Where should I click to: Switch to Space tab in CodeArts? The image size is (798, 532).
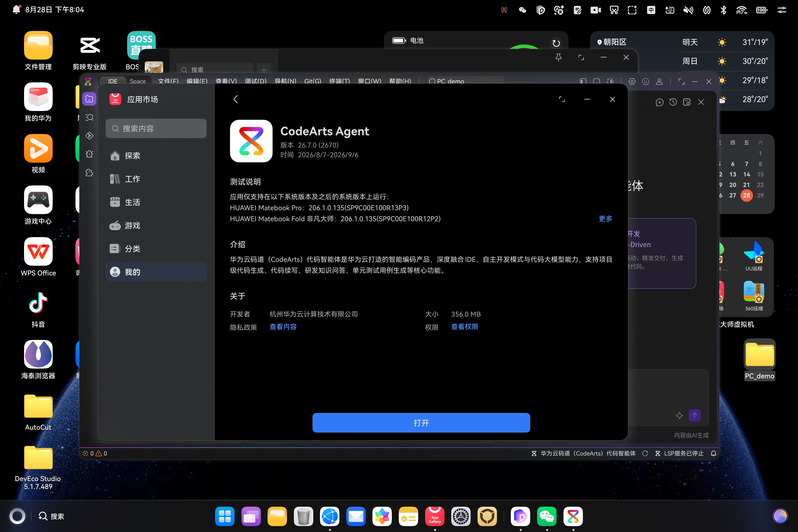(137, 81)
